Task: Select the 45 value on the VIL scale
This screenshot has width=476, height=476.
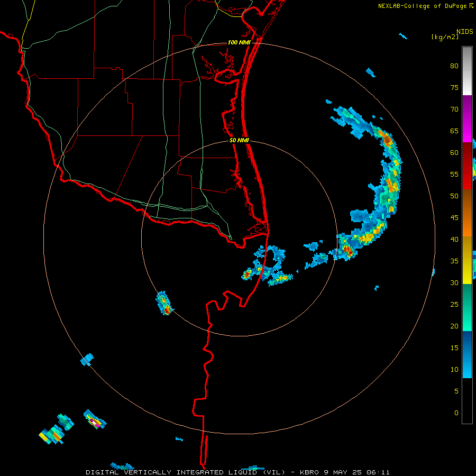Action: click(x=454, y=218)
